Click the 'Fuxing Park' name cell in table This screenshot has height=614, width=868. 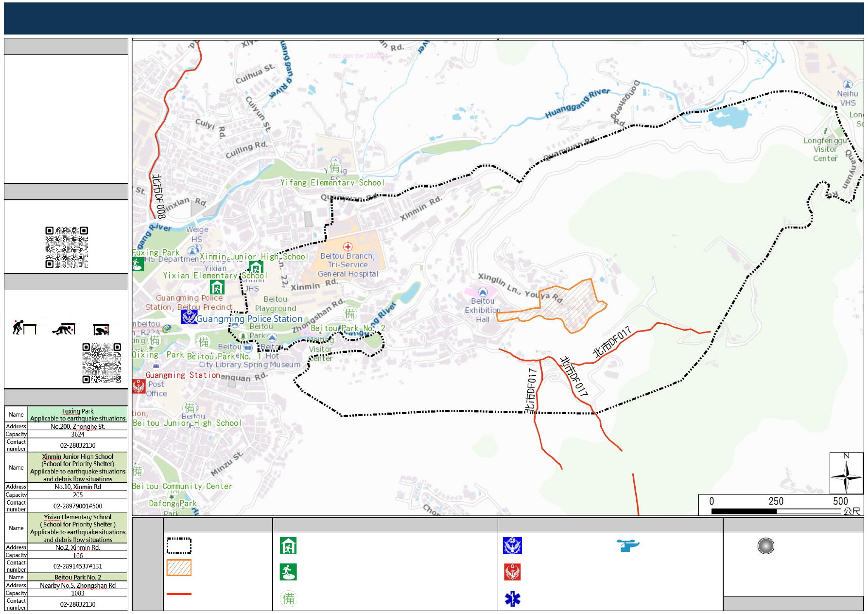tap(78, 415)
